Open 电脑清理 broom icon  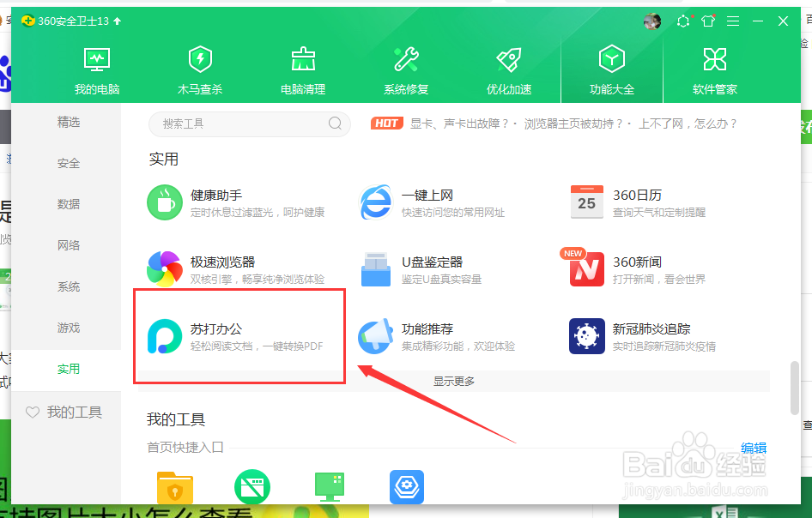click(x=303, y=59)
